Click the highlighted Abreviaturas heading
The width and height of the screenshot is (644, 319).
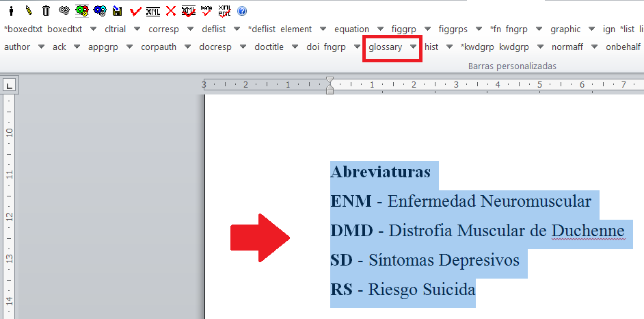click(x=380, y=172)
